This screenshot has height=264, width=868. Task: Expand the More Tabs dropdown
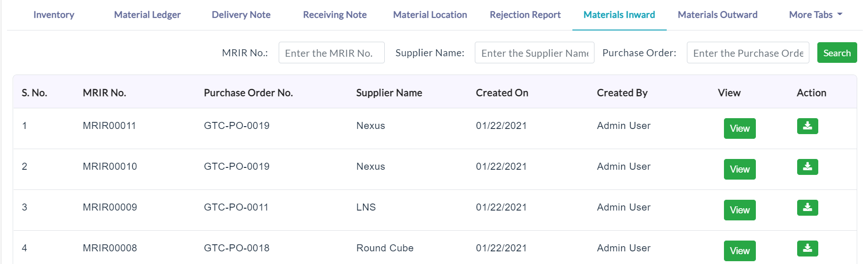pyautogui.click(x=815, y=15)
